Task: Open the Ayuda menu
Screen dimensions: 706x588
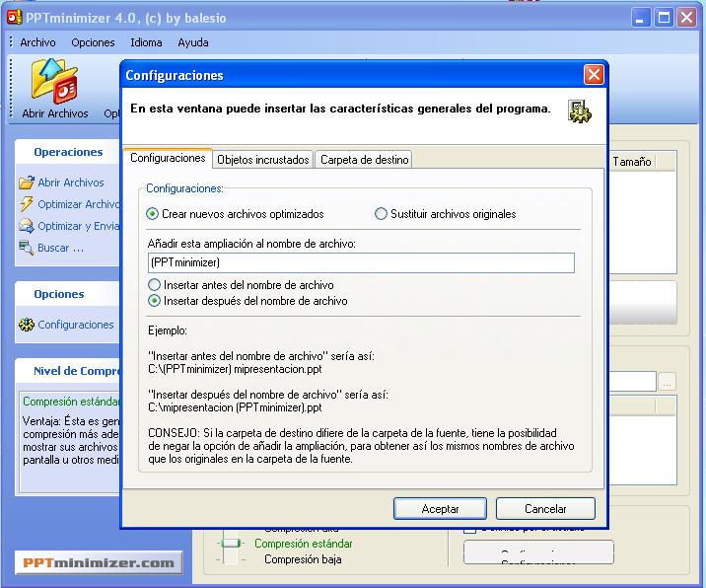Action: tap(193, 42)
